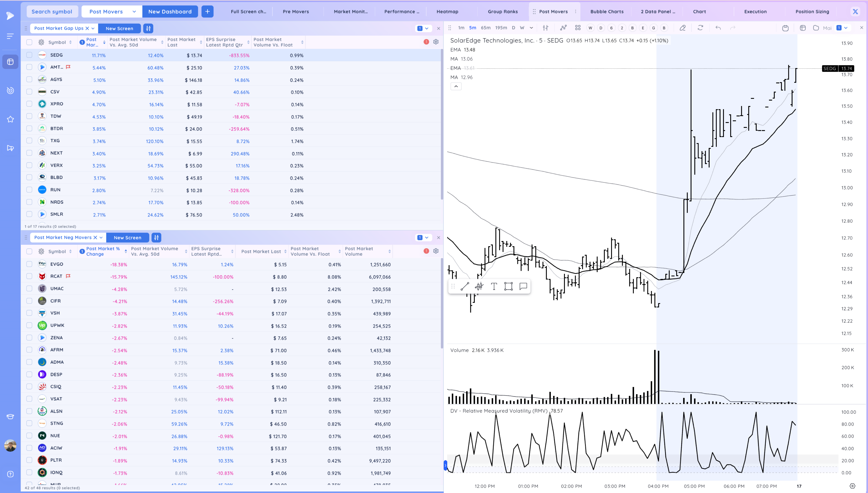Toggle select-all checkbox in Gap Ups header
The image size is (868, 493).
(30, 42)
